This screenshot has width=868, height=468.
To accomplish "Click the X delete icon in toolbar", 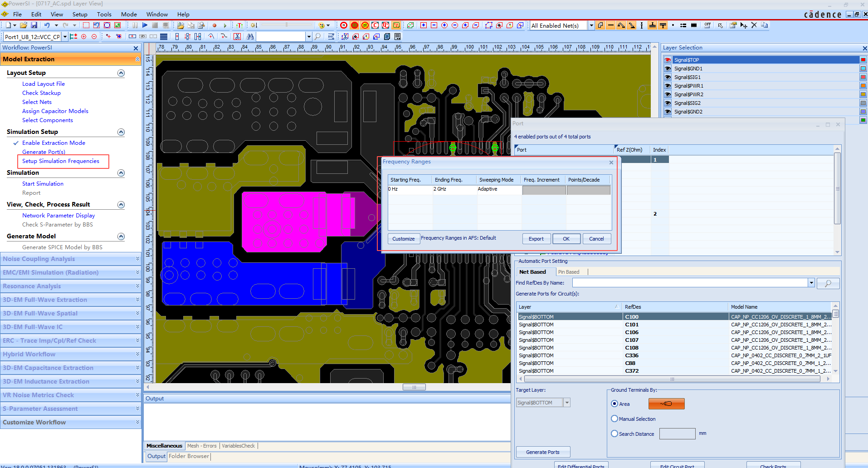I will click(x=755, y=25).
